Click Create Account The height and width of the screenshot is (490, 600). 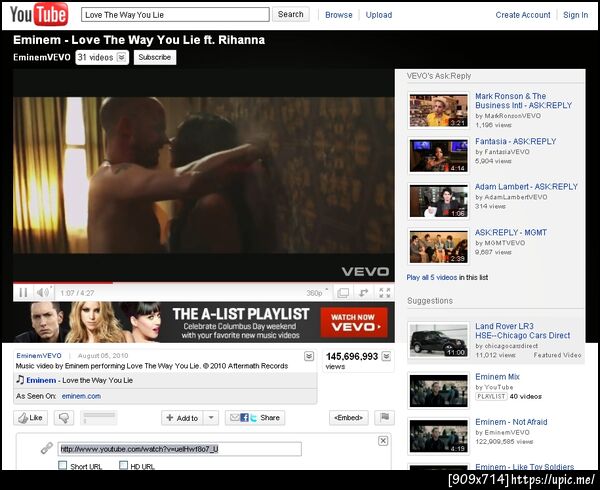523,15
